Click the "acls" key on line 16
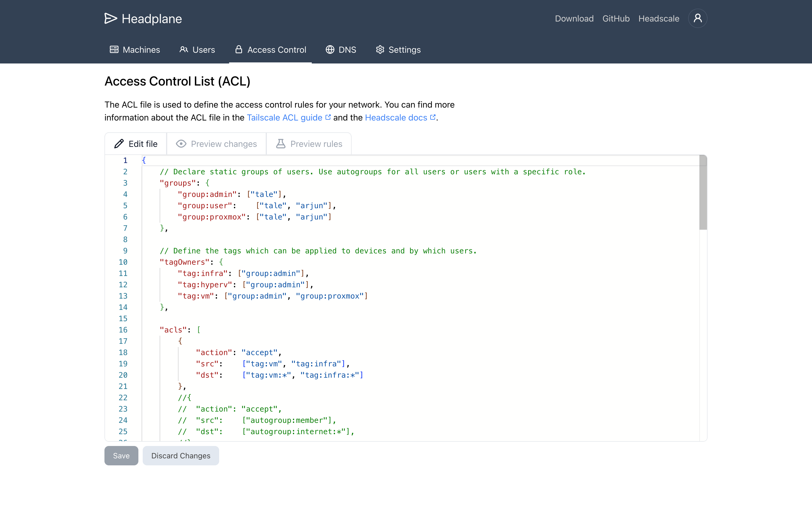The width and height of the screenshot is (812, 517). [173, 330]
